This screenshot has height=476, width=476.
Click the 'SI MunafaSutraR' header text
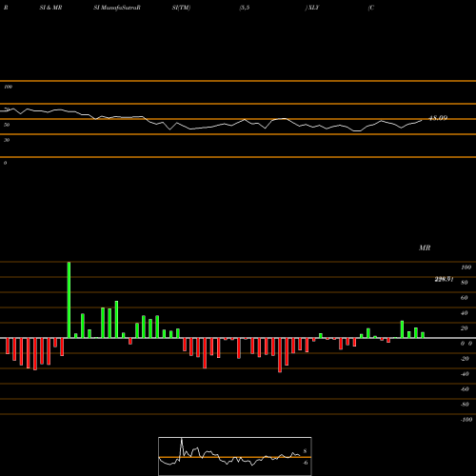click(x=117, y=8)
